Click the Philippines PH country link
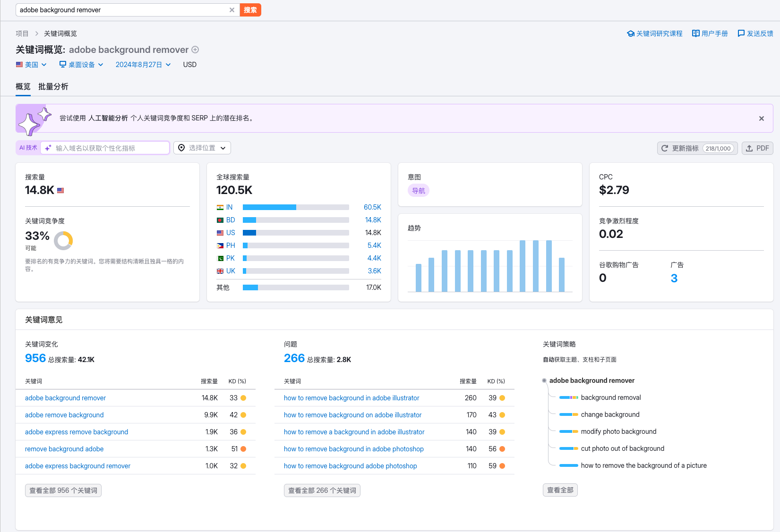780x532 pixels. click(231, 245)
